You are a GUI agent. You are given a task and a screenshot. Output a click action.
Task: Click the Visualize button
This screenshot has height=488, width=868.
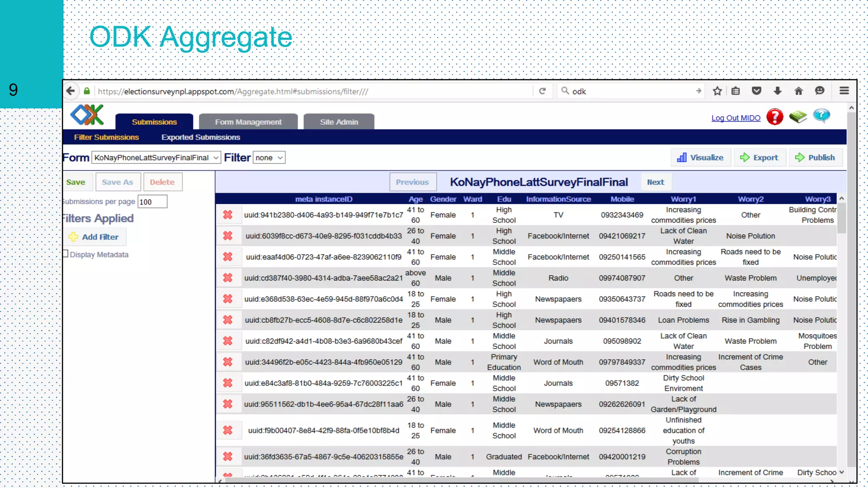[701, 158]
